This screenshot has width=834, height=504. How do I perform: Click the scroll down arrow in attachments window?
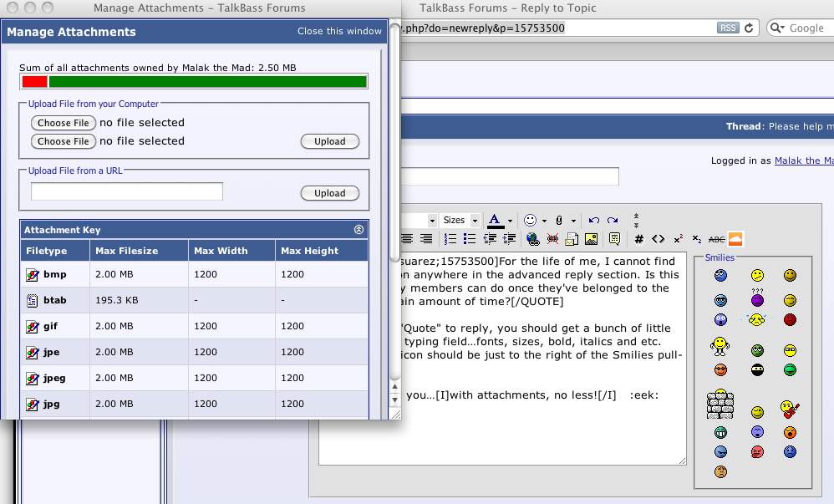click(x=394, y=400)
